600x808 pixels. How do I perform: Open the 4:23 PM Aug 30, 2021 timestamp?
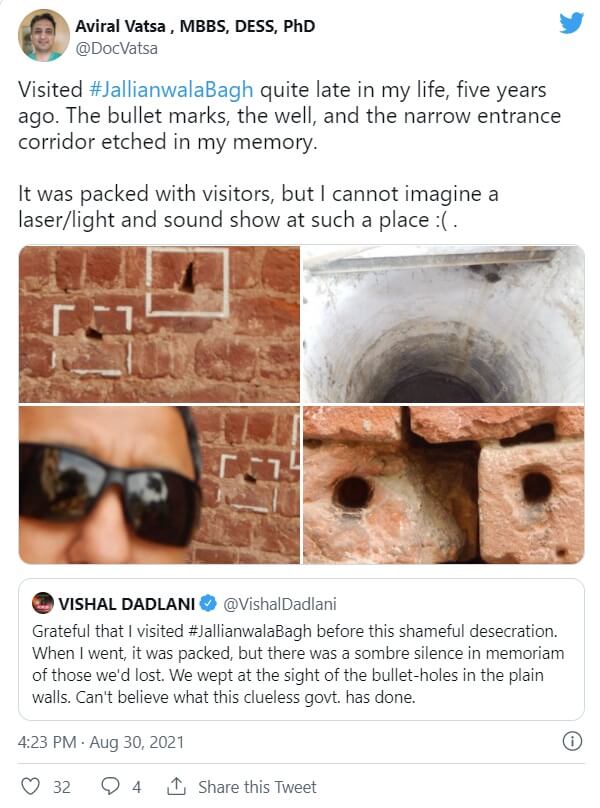pyautogui.click(x=101, y=742)
